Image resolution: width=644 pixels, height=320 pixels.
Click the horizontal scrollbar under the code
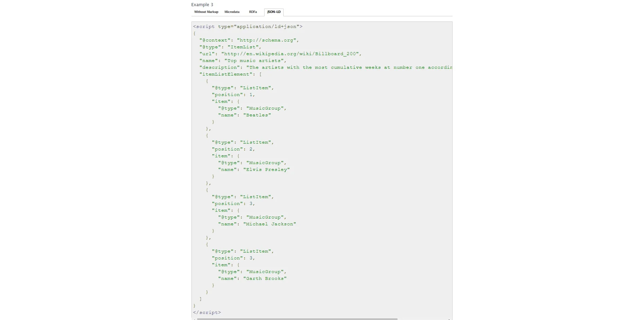click(x=297, y=319)
